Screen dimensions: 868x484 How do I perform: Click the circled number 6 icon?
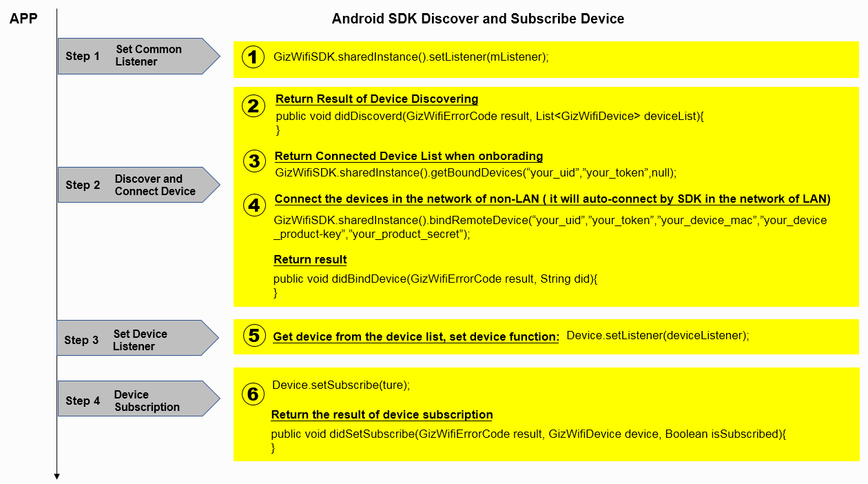pyautogui.click(x=253, y=393)
